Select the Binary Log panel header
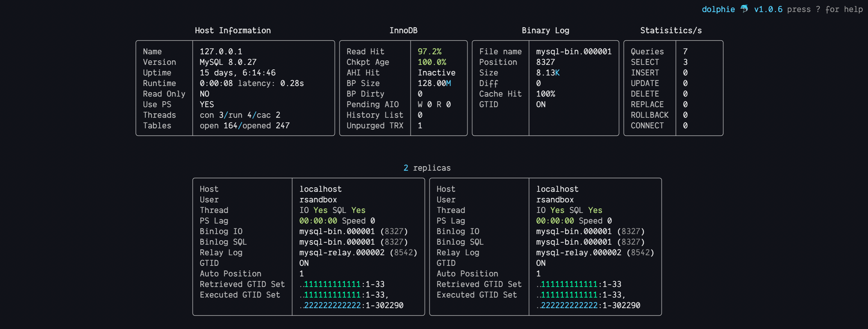The image size is (868, 329). (545, 30)
